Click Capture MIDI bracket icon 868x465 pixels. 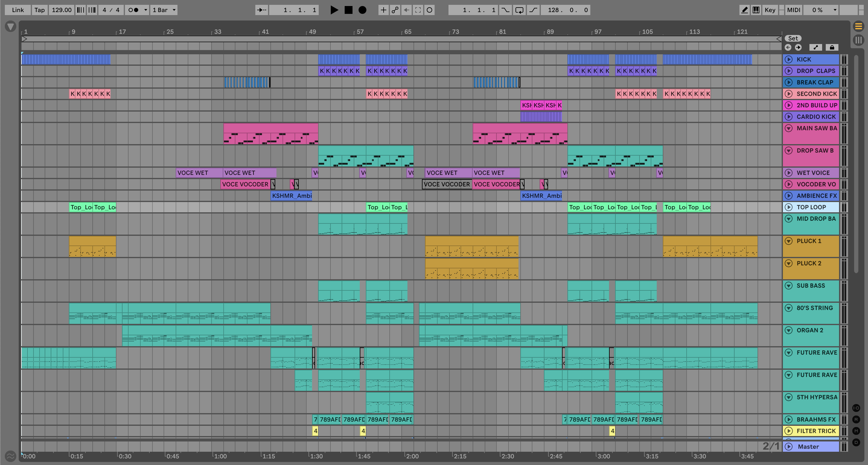coord(418,10)
